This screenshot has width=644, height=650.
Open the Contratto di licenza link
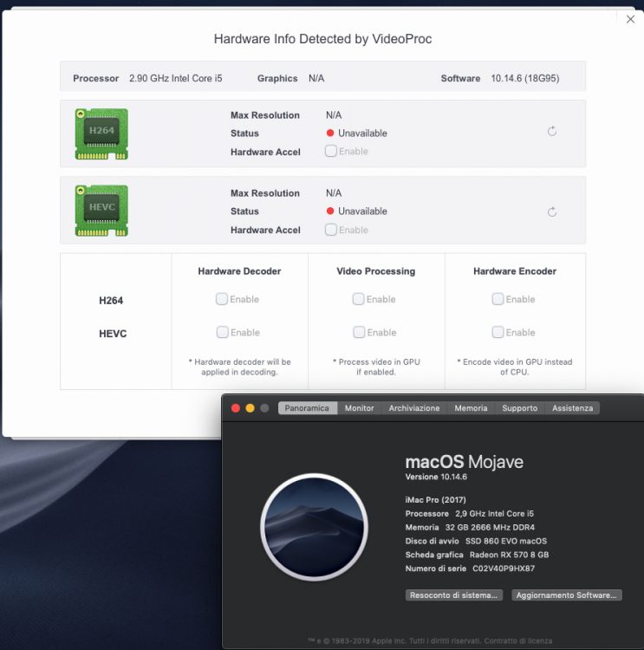[518, 640]
